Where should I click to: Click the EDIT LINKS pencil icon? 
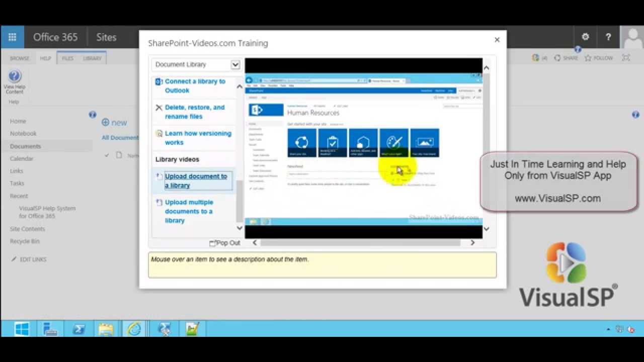14,259
